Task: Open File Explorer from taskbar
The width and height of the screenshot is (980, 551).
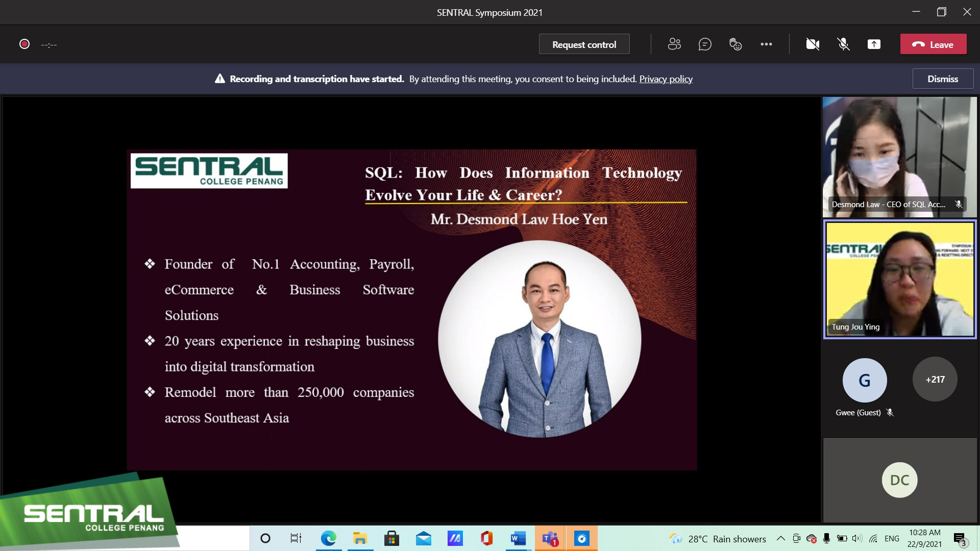Action: coord(360,538)
